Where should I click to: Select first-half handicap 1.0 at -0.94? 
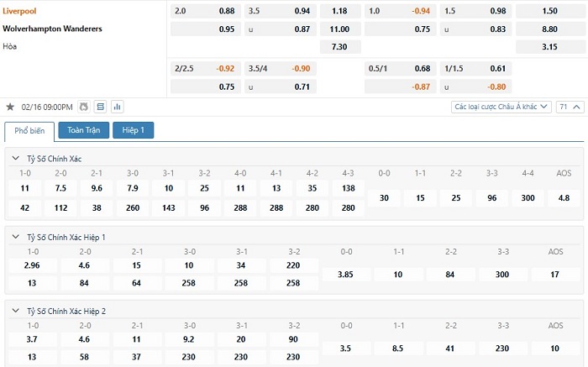pyautogui.click(x=400, y=11)
